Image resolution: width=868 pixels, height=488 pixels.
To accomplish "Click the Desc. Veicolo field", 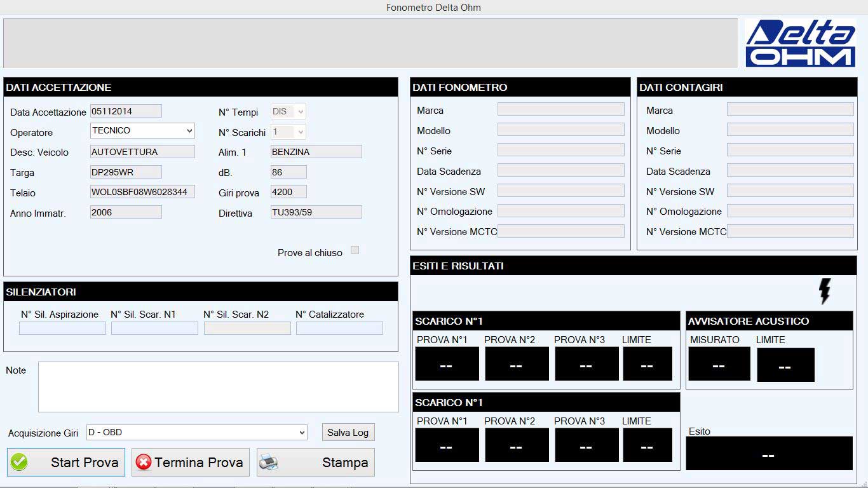I will [142, 152].
